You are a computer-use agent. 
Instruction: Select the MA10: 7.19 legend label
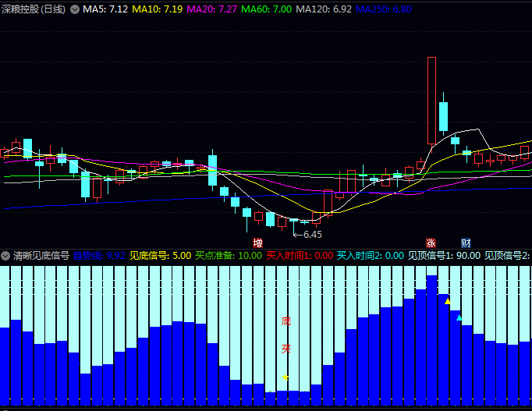tap(157, 9)
